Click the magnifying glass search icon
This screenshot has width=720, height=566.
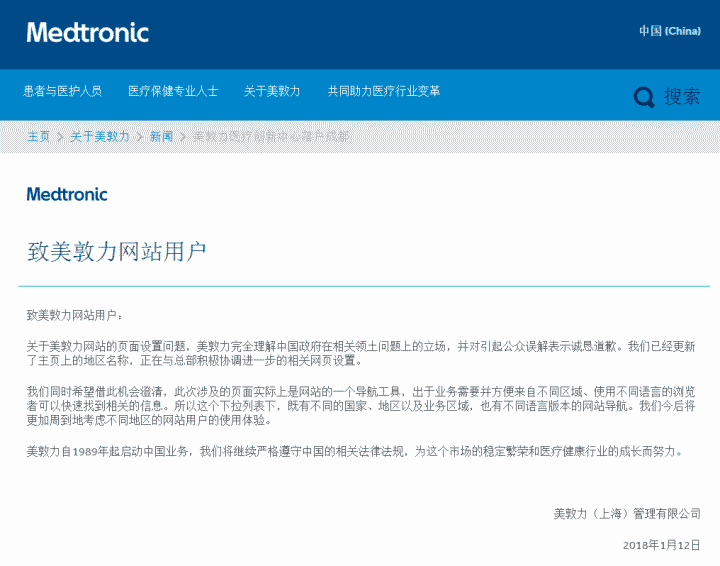click(x=644, y=97)
